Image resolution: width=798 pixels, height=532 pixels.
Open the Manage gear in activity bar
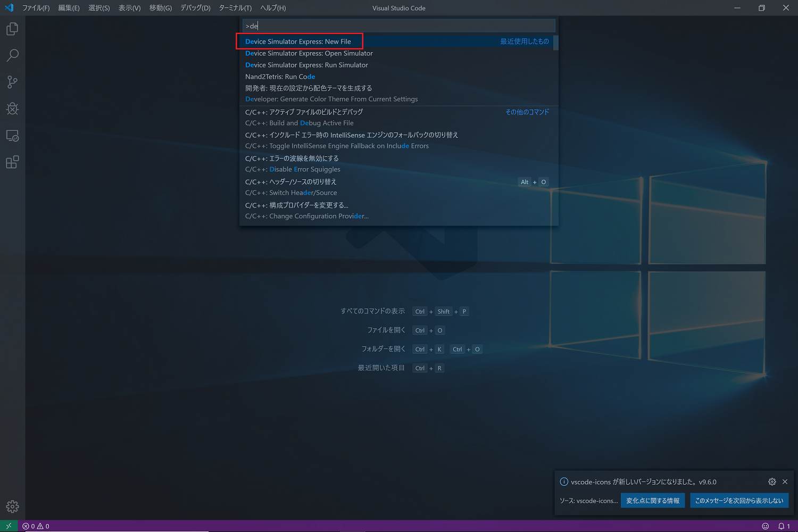(x=12, y=506)
